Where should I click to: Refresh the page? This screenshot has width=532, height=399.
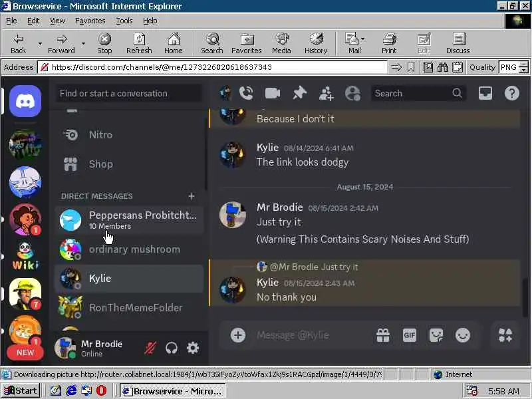point(139,43)
